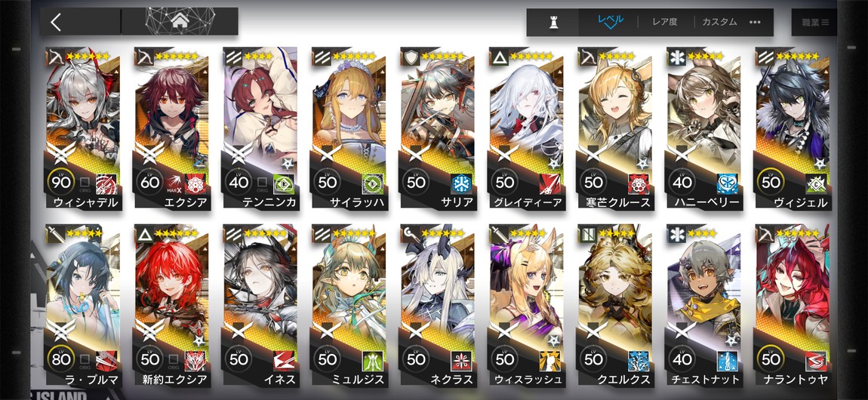Click ウィスラッシュ's yellow skill icon

(549, 360)
